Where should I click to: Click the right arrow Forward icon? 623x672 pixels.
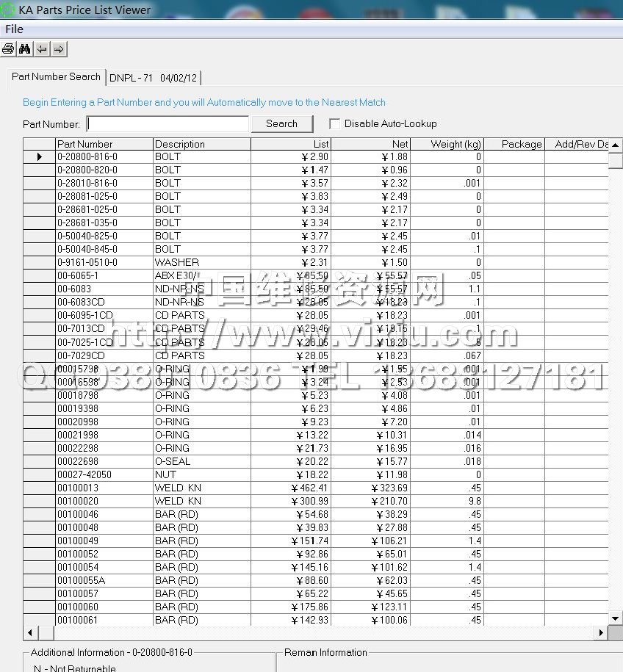tap(59, 49)
